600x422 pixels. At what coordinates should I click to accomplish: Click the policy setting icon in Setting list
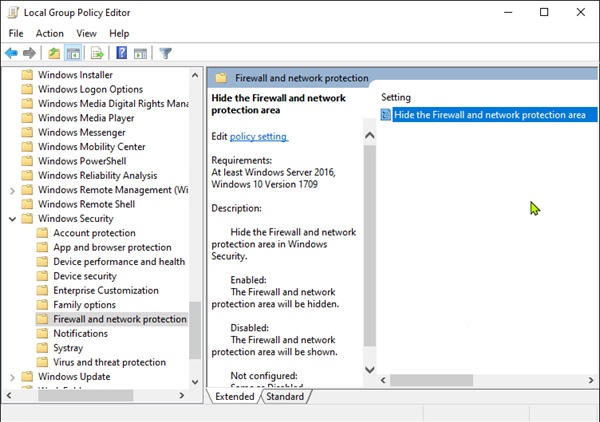pyautogui.click(x=386, y=115)
